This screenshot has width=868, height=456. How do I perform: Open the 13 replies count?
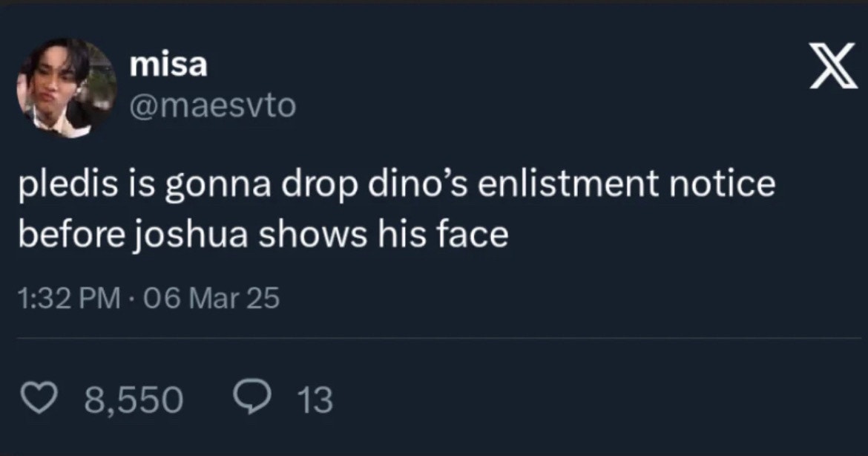[x=319, y=402]
